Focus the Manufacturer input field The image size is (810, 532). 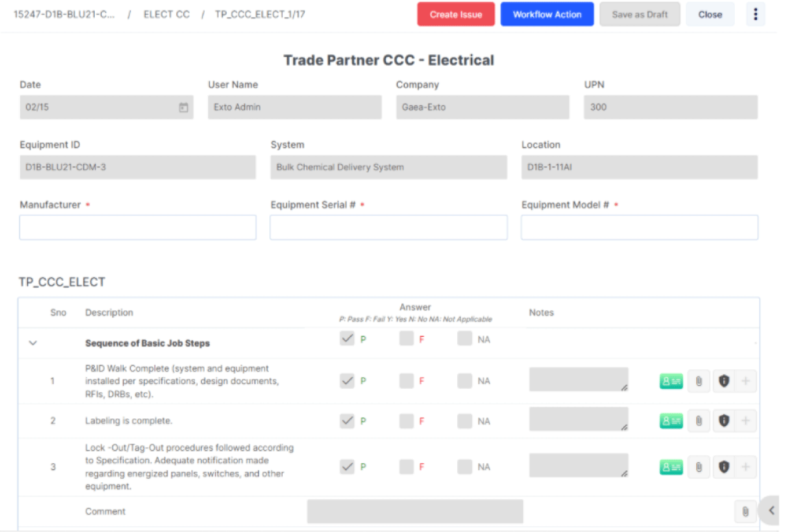click(138, 228)
